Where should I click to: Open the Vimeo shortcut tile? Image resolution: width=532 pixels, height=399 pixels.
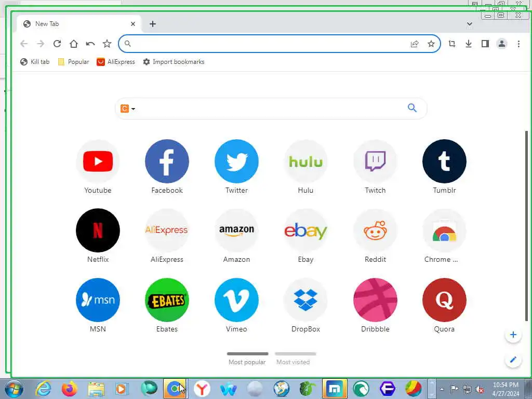pyautogui.click(x=236, y=305)
